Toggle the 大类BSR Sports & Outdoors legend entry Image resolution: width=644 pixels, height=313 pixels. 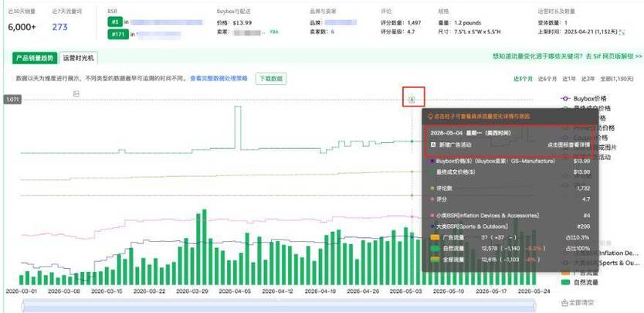pos(601,263)
